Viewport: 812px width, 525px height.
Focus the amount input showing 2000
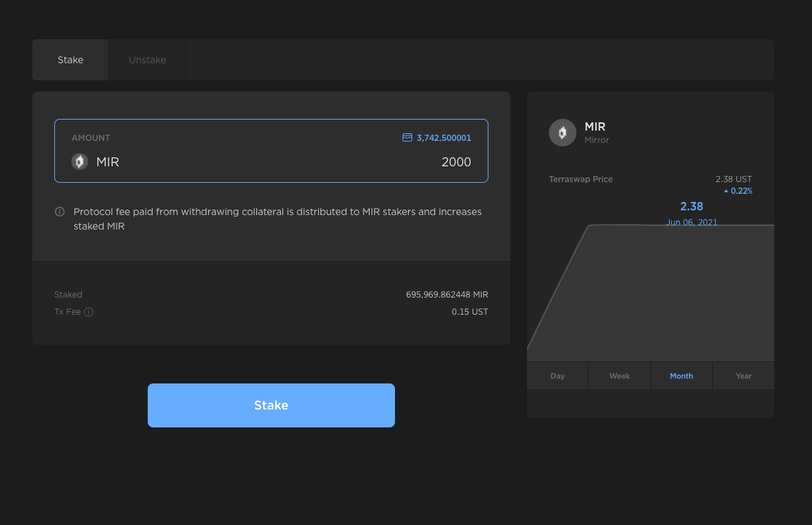tap(343, 162)
